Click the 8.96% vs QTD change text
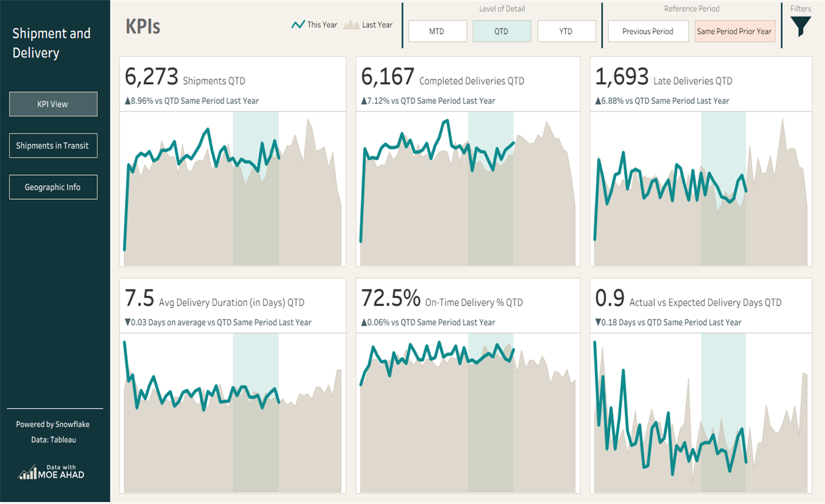 pyautogui.click(x=192, y=101)
